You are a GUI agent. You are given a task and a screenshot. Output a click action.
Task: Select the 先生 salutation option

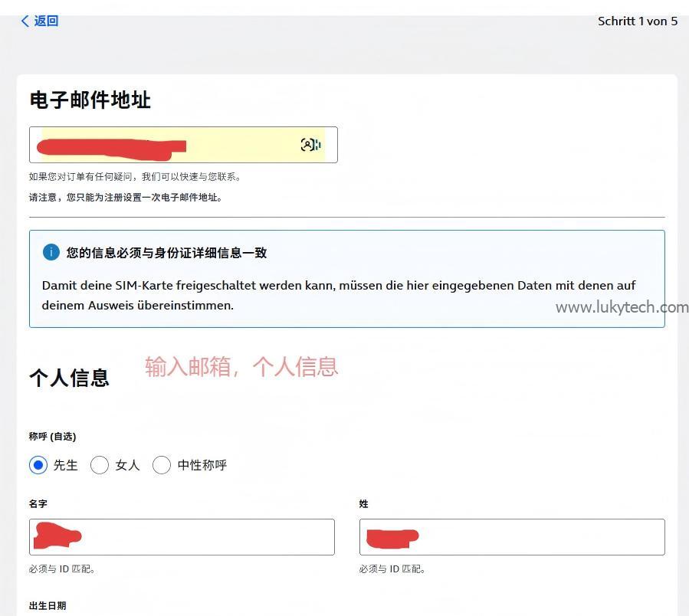pyautogui.click(x=38, y=465)
